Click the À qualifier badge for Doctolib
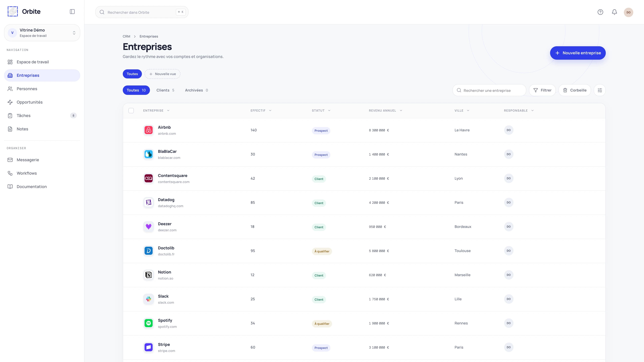 pos(322,251)
